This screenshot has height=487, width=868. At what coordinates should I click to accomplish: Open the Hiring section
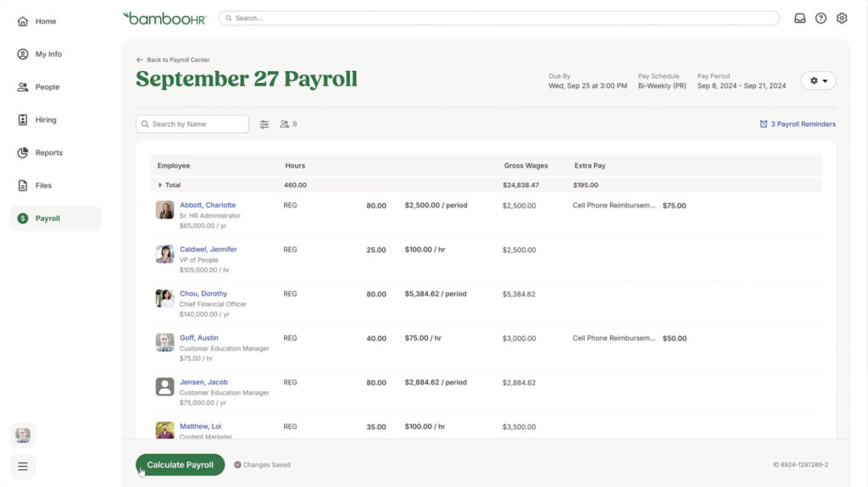(x=46, y=120)
